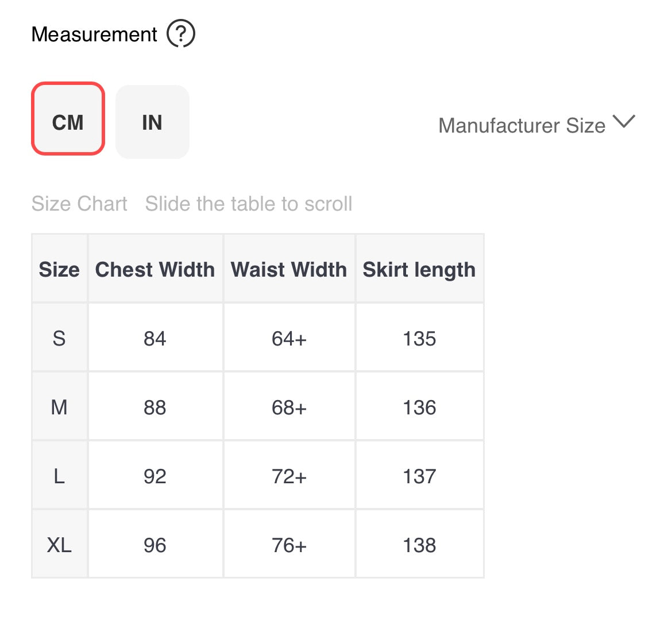Click the Waist Width column header
672x617 pixels.
click(x=289, y=269)
